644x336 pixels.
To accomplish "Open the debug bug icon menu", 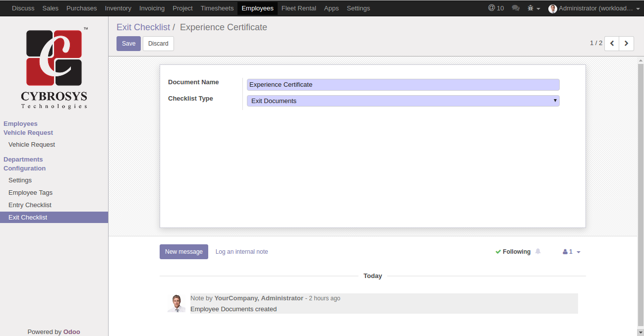I will click(x=533, y=8).
